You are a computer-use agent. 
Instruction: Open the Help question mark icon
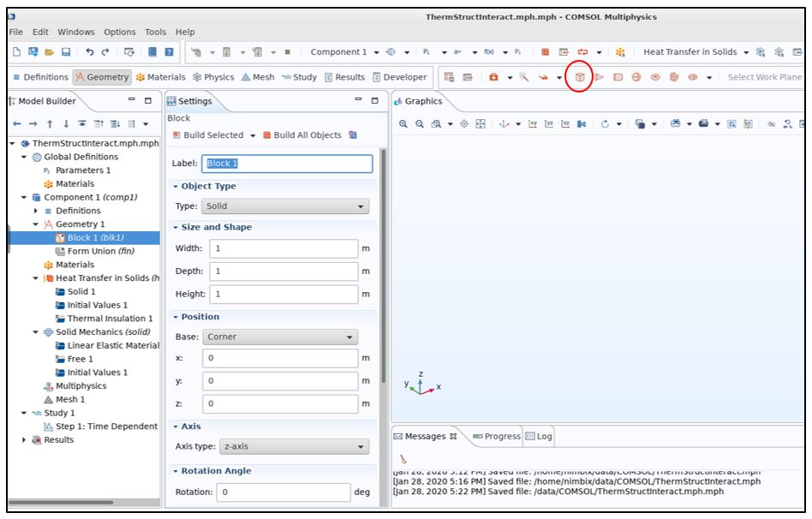pyautogui.click(x=169, y=51)
